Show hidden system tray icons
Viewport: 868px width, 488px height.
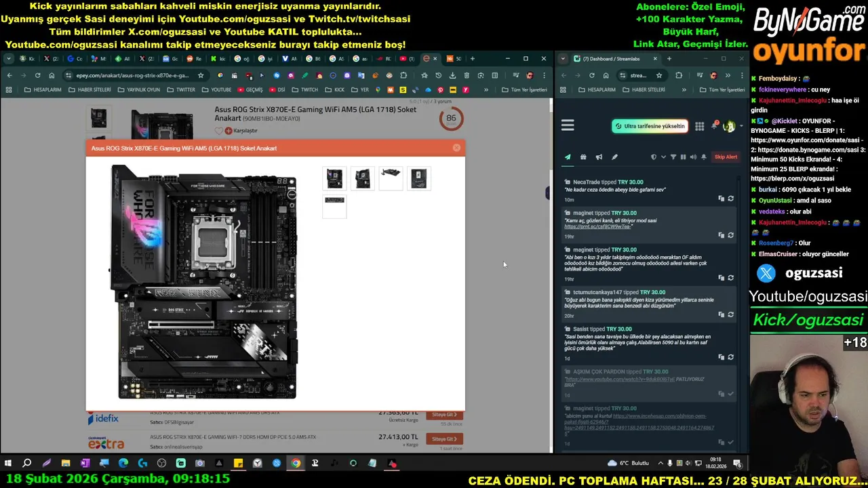[660, 464]
